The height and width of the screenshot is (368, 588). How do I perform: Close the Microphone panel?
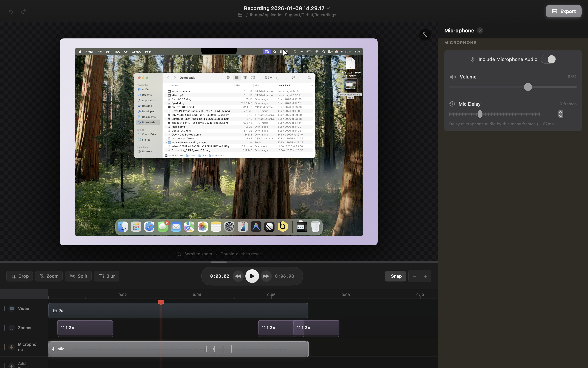pyautogui.click(x=480, y=31)
